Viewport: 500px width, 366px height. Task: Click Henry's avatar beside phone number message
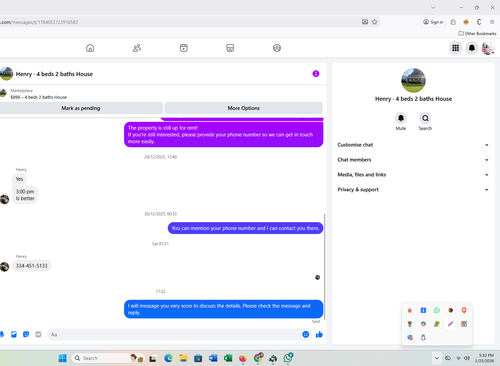(4, 267)
